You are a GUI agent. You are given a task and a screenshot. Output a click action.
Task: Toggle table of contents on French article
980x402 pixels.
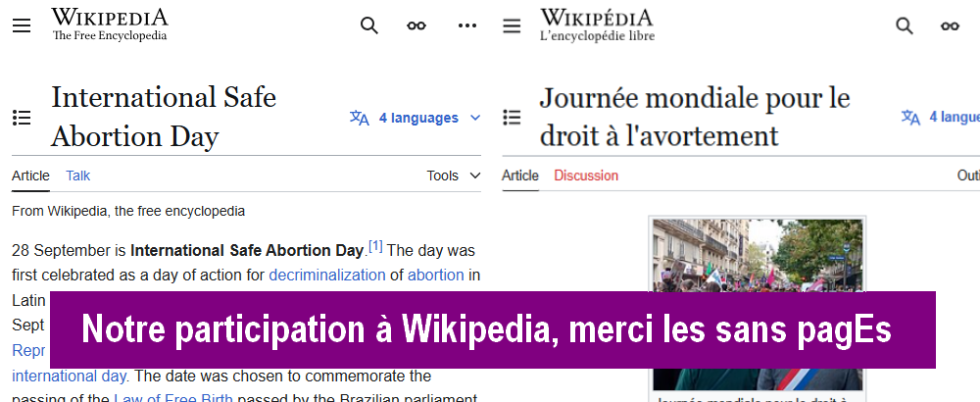pos(512,118)
